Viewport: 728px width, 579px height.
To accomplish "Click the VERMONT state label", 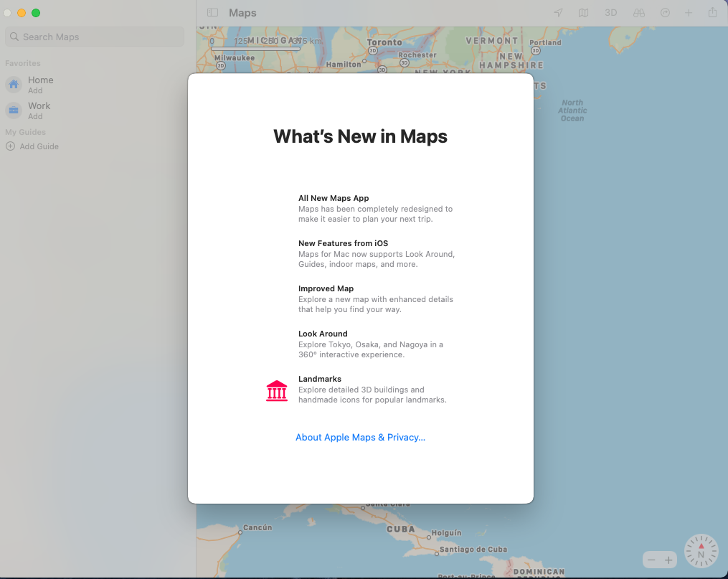I will coord(492,41).
